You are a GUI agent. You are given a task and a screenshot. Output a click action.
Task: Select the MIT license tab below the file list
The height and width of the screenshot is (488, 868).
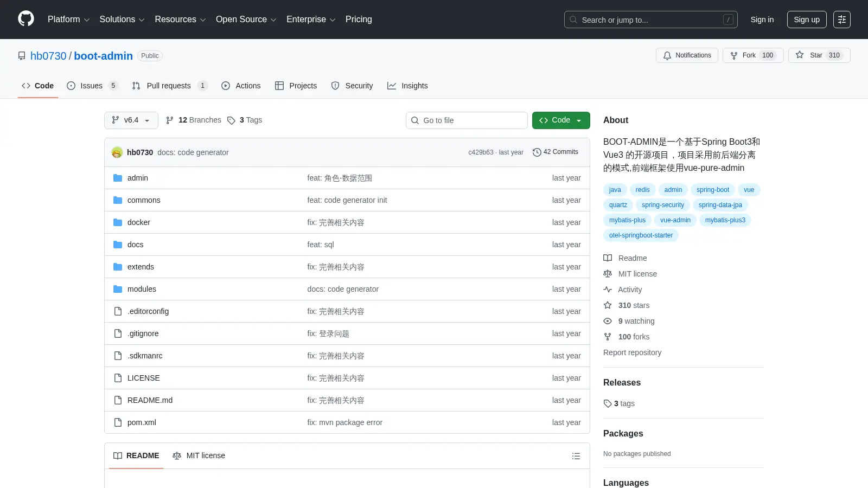click(199, 456)
